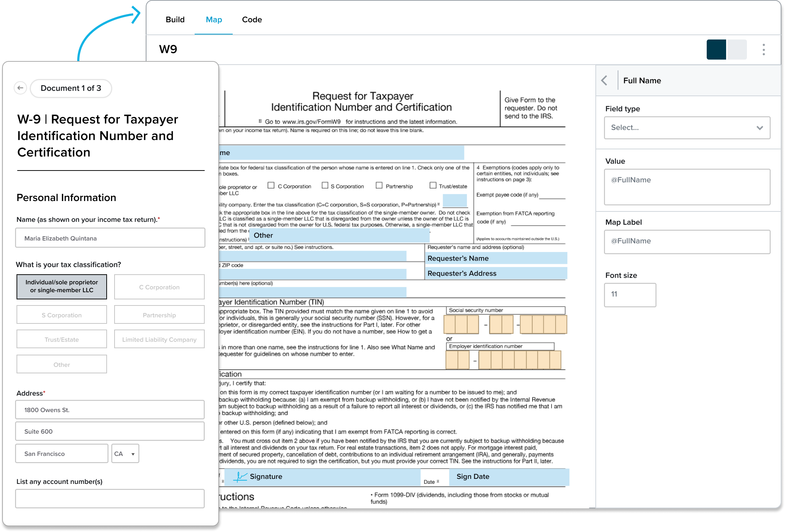Check the Trust/estate checkbox on the form

tap(433, 185)
